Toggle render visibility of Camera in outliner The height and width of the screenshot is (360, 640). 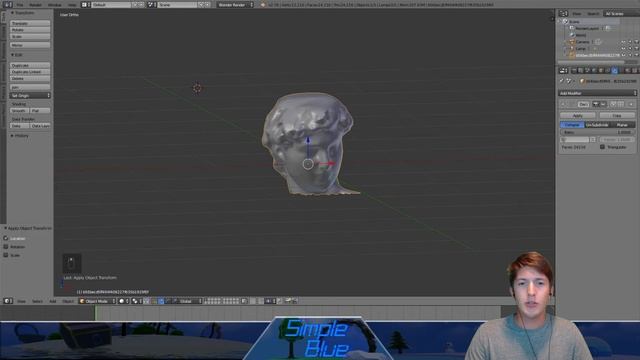pos(636,42)
